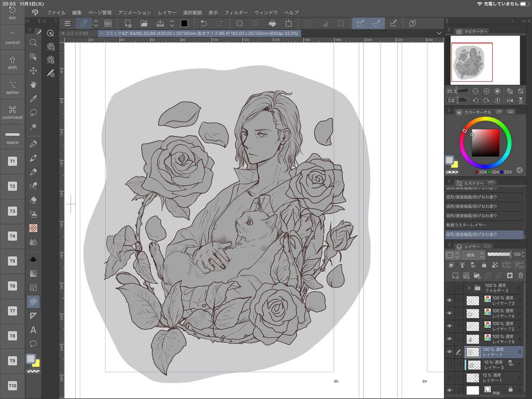Expand フォルダー 2 layer folder
This screenshot has width=532, height=399.
click(x=469, y=288)
